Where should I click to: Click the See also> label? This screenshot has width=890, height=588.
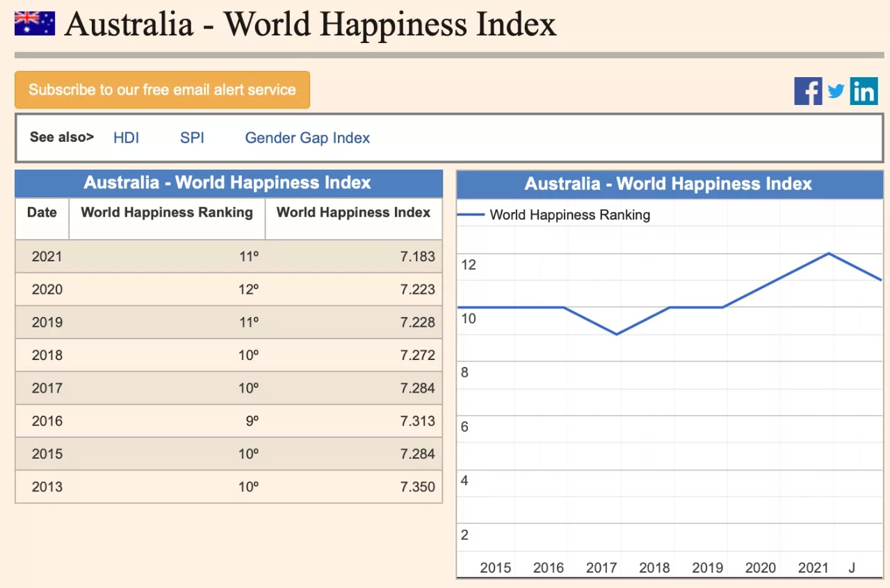[62, 137]
